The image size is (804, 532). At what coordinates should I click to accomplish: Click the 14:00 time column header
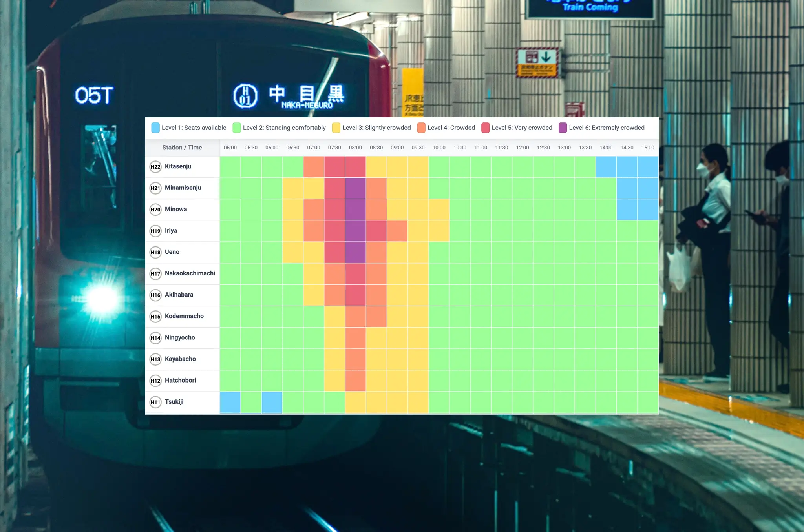pyautogui.click(x=606, y=148)
